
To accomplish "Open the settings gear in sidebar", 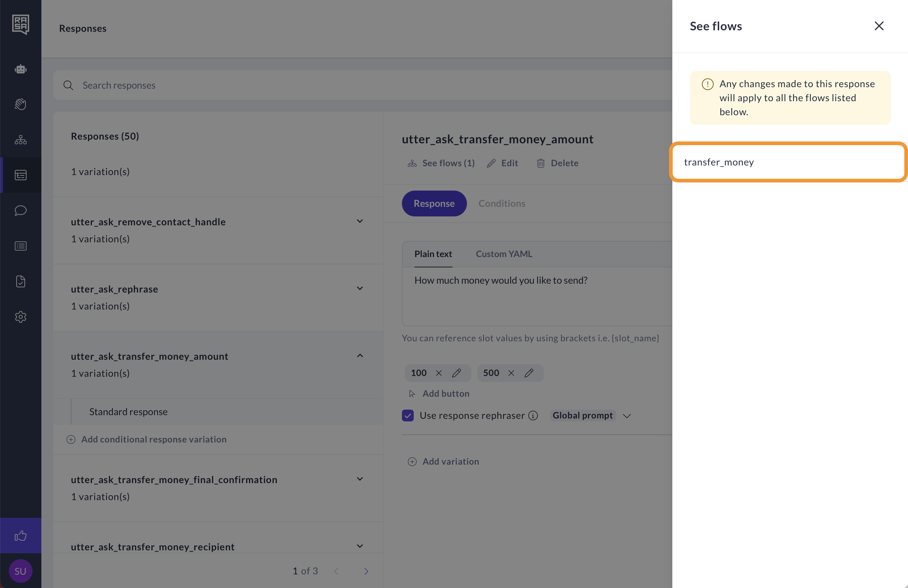I will tap(21, 317).
